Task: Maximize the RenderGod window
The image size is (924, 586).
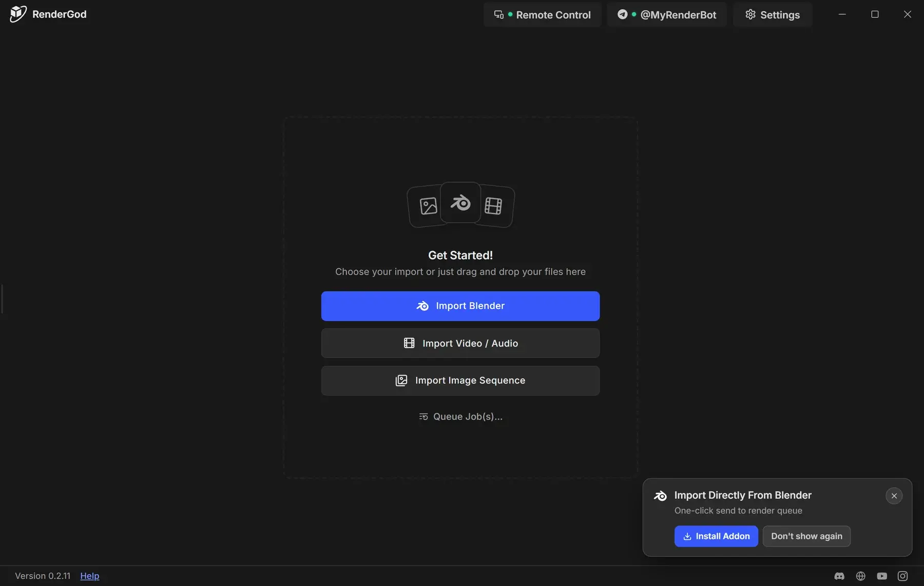Action: pos(875,14)
